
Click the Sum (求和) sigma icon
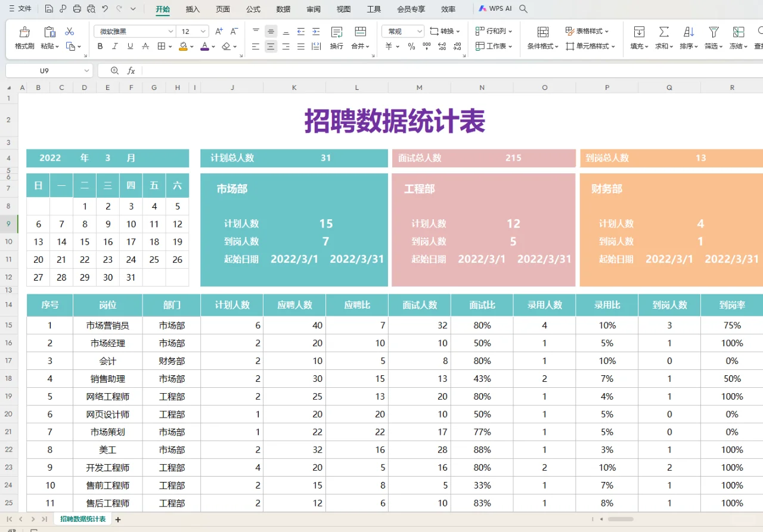(663, 32)
